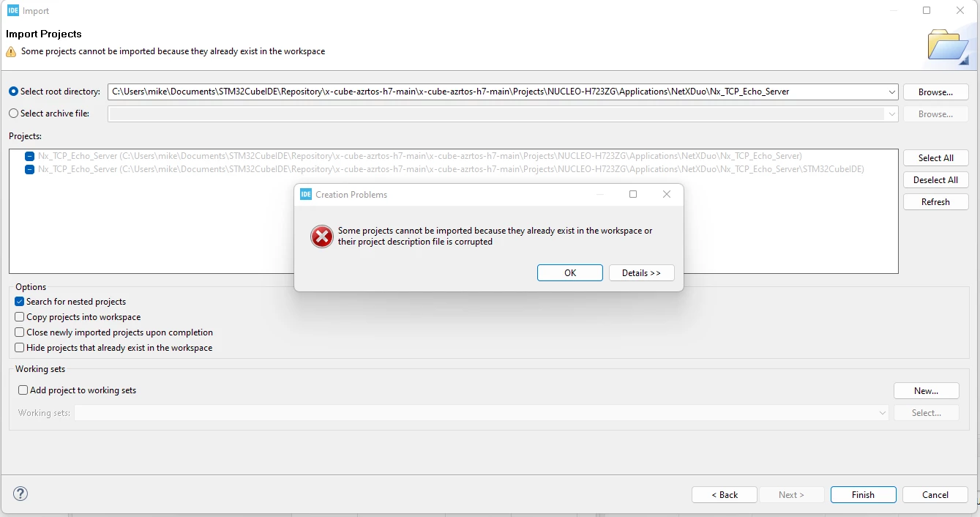Click the red error icon in Creation Problems
The width and height of the screenshot is (980, 517).
[322, 237]
